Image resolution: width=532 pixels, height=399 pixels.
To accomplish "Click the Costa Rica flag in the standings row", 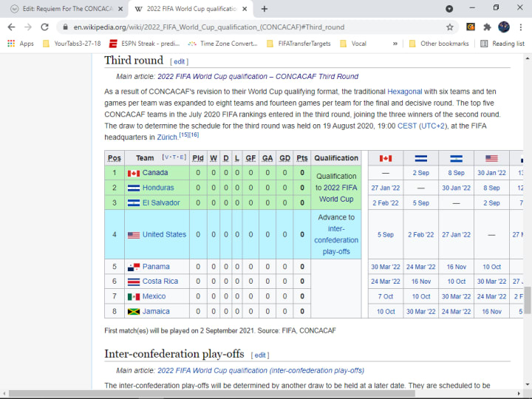I will 134,282.
